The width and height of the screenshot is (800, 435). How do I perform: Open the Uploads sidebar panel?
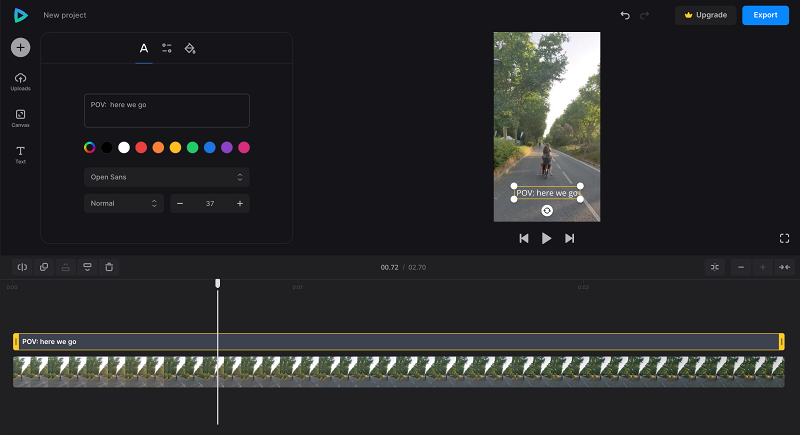(x=20, y=82)
